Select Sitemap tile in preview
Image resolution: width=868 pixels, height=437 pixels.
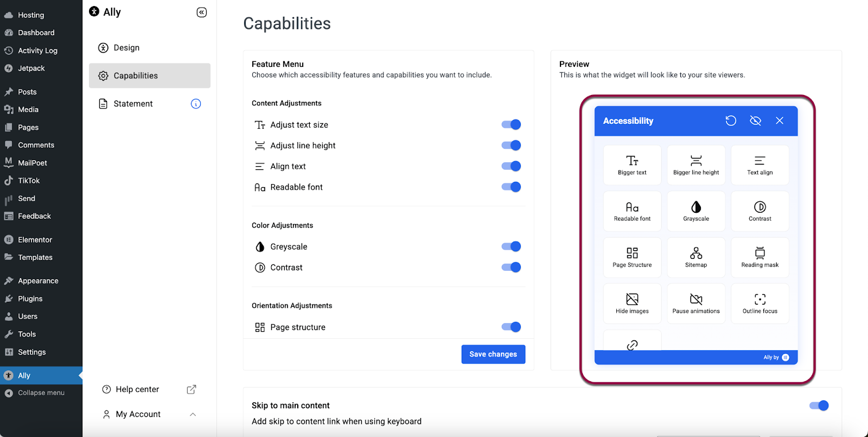point(696,257)
